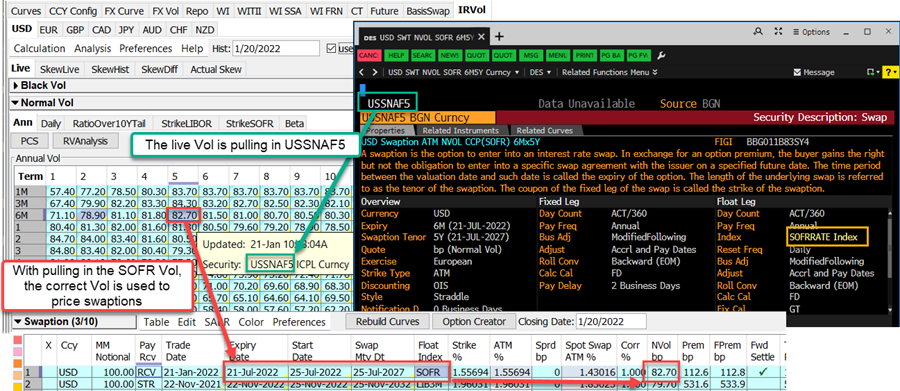
Task: Switch to Beta tab
Action: [x=294, y=123]
